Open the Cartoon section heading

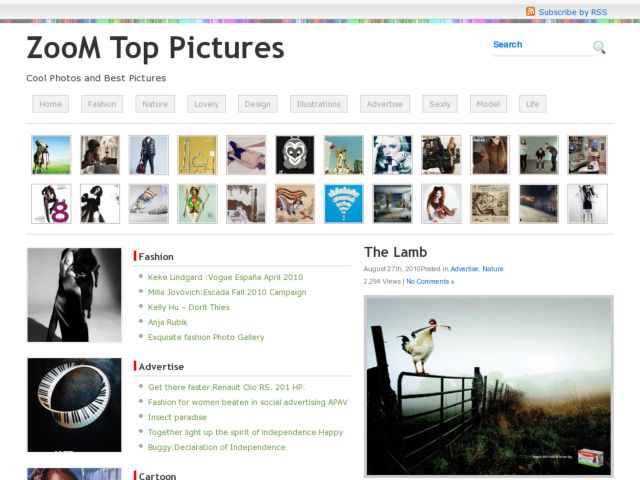point(157,476)
